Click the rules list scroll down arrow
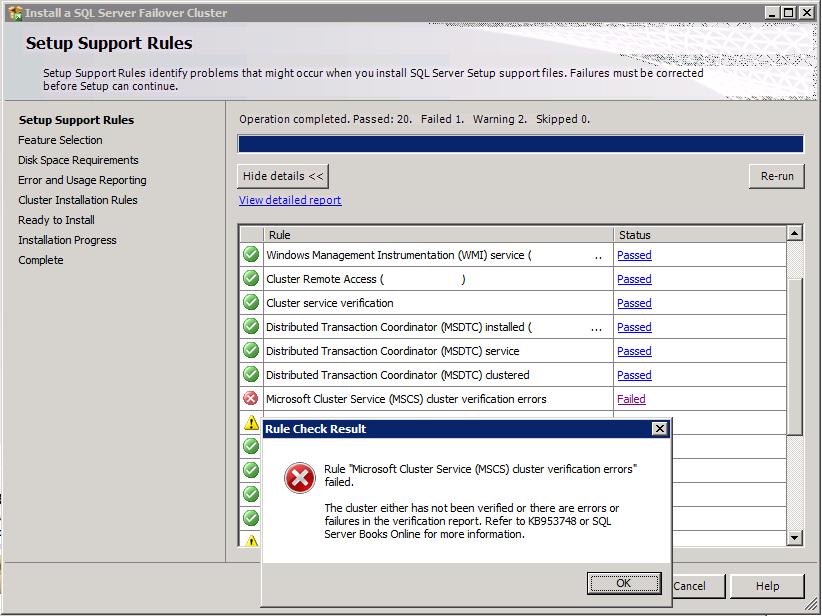Image resolution: width=822 pixels, height=616 pixels. tap(795, 537)
